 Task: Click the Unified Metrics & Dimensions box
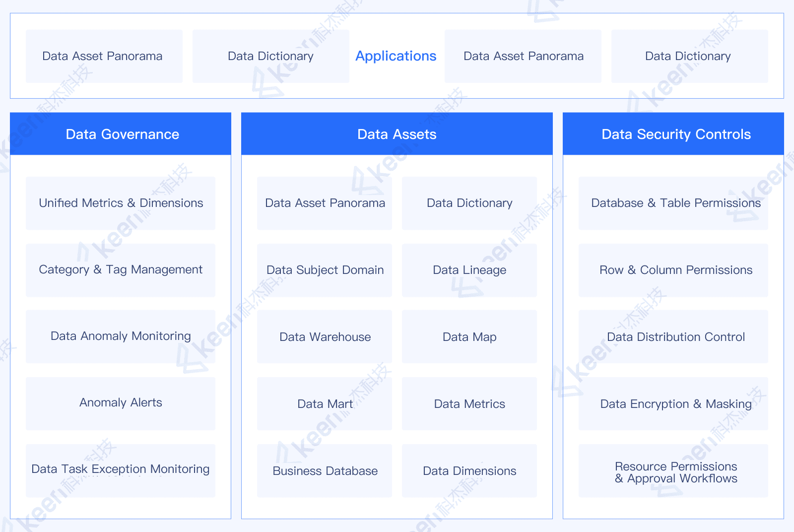(x=121, y=203)
